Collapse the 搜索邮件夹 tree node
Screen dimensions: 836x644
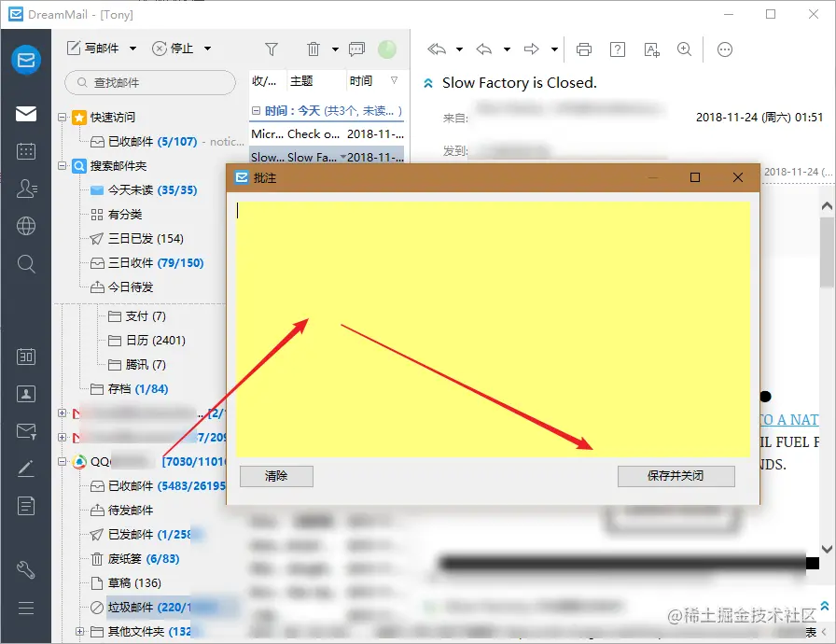coord(63,166)
